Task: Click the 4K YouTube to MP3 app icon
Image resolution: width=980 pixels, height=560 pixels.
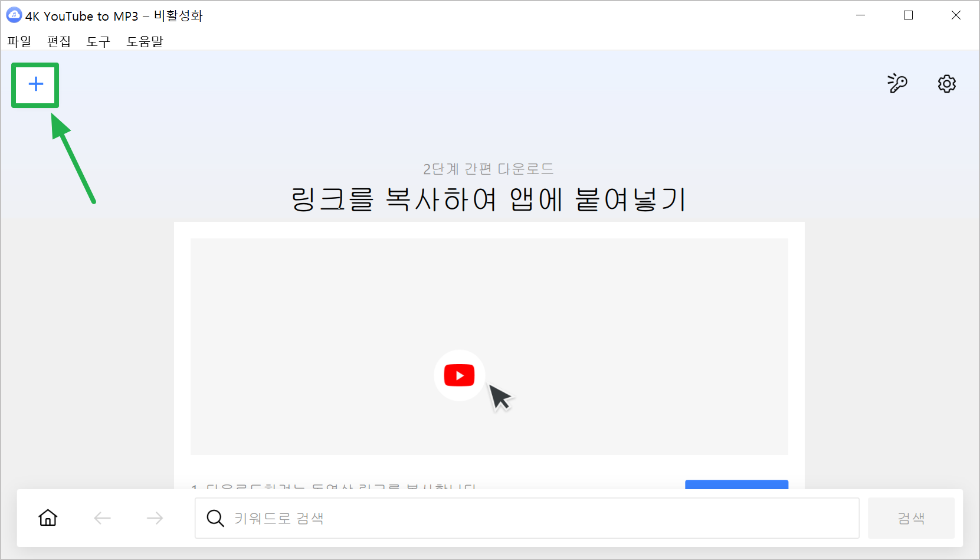Action: tap(14, 15)
